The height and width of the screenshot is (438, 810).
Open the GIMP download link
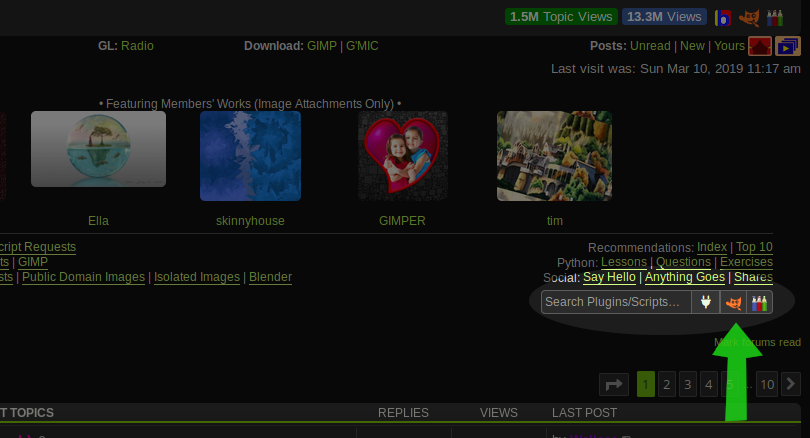[322, 46]
